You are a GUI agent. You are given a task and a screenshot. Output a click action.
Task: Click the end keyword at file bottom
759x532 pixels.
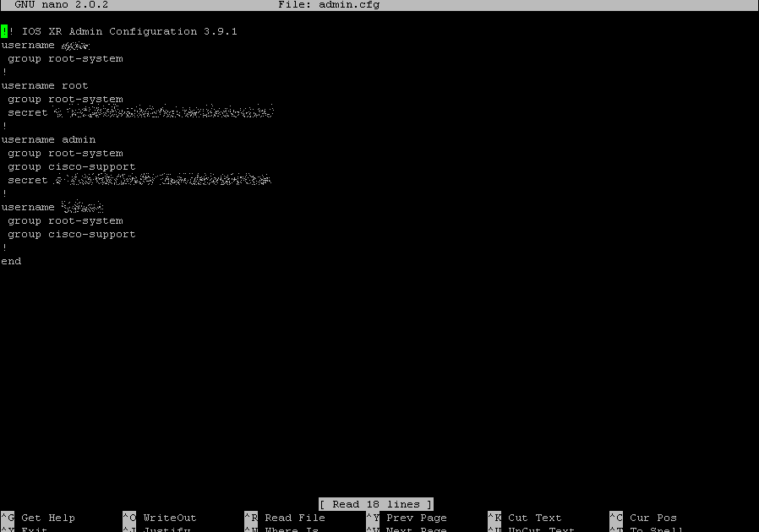tap(11, 260)
